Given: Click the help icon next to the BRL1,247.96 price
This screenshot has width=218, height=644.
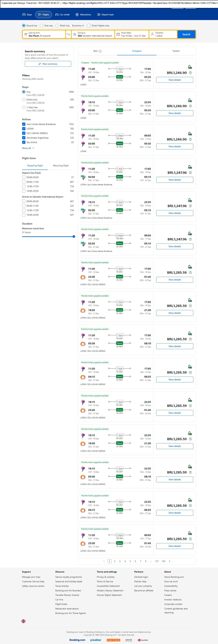Looking at the screenshot, I should pos(190,173).
